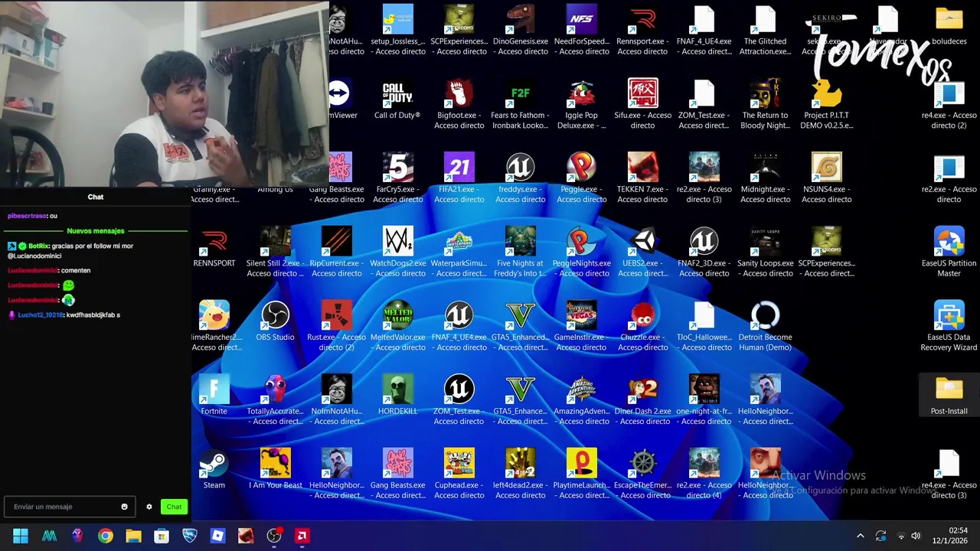
Task: Launch GameInstlr.exe Vegas icon
Action: tap(582, 327)
